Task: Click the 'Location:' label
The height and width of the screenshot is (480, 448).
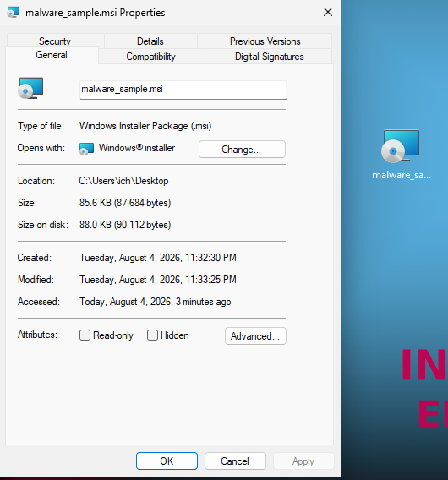Action: coord(36,181)
